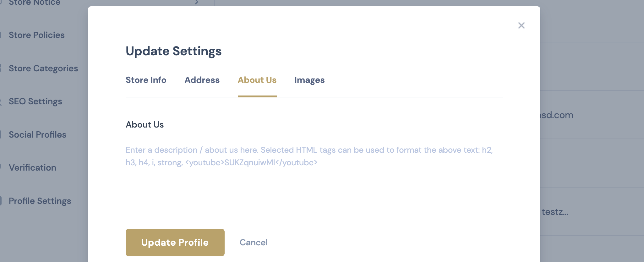Open the Address tab

pos(202,80)
